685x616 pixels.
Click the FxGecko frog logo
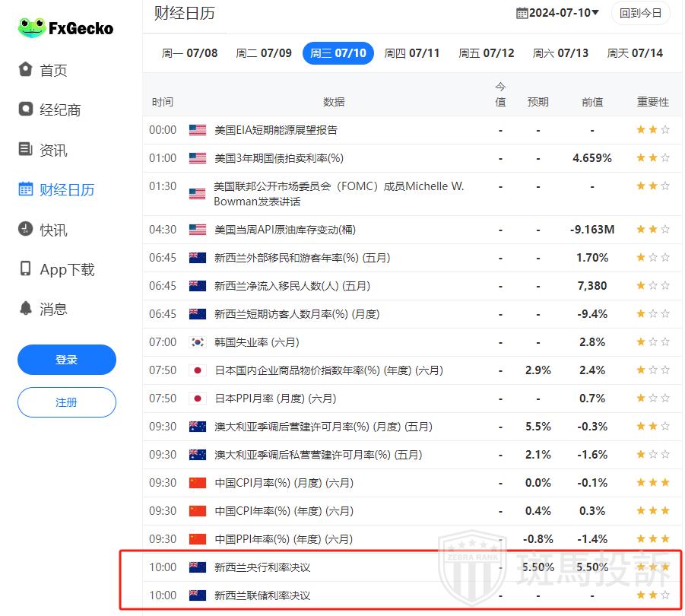(32, 28)
